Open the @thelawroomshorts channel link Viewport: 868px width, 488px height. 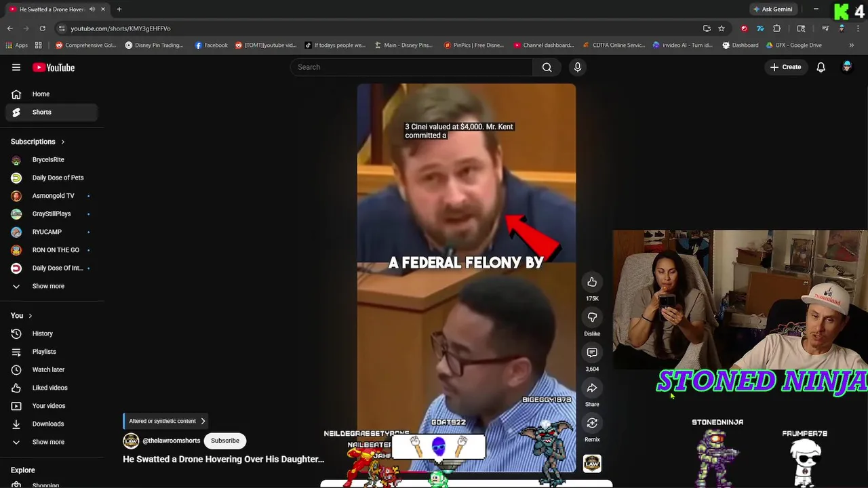(172, 441)
